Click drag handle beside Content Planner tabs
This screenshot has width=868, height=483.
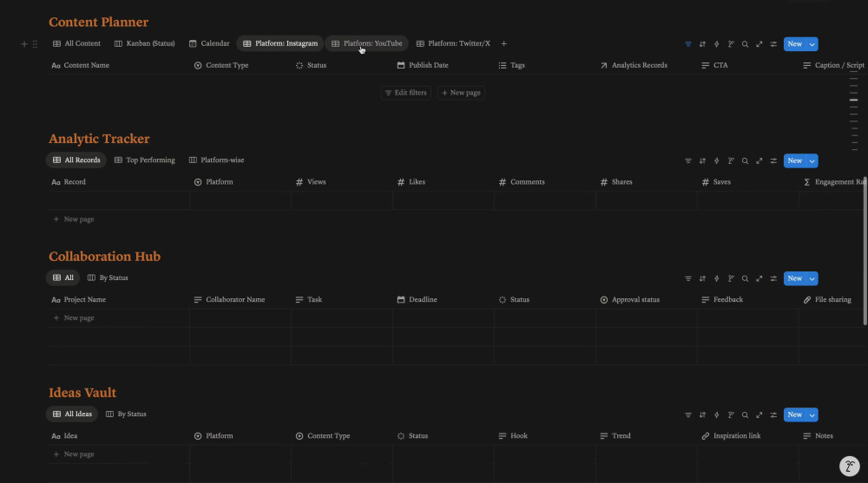[x=35, y=43]
